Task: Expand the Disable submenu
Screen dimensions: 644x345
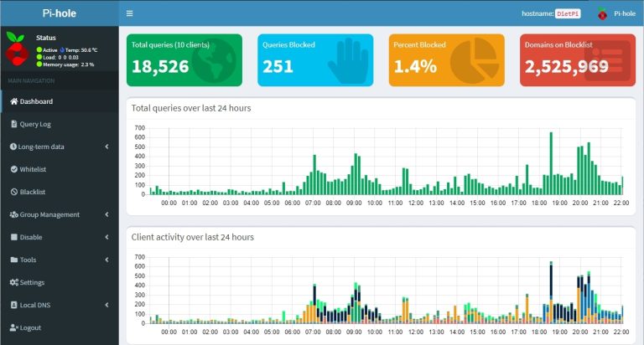Action: tap(106, 237)
